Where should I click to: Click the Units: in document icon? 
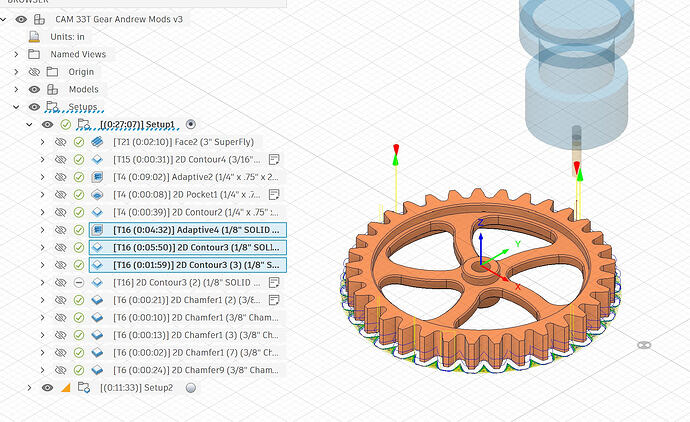pos(33,36)
